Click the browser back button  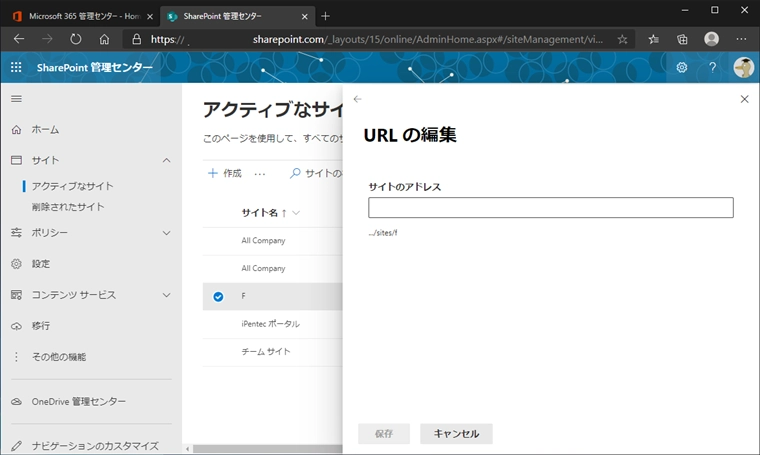tap(19, 39)
